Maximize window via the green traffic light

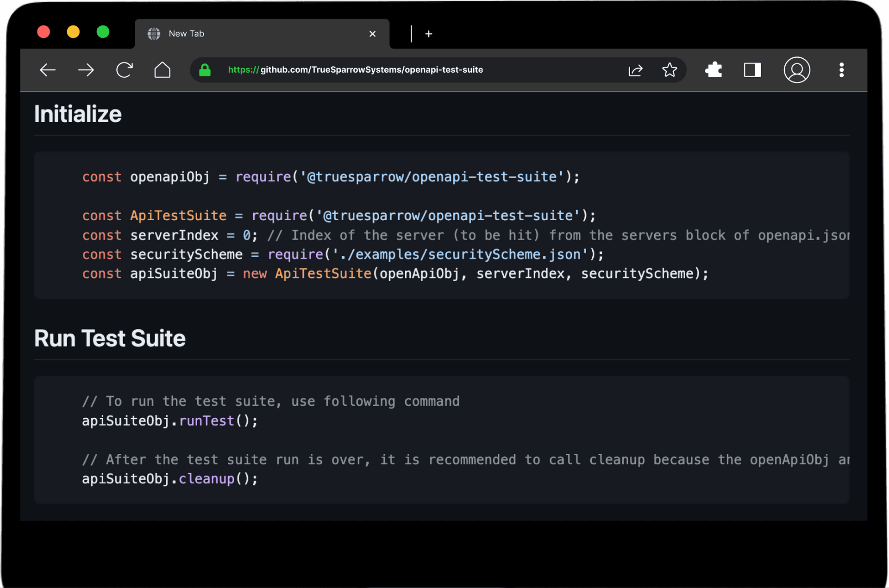(103, 31)
